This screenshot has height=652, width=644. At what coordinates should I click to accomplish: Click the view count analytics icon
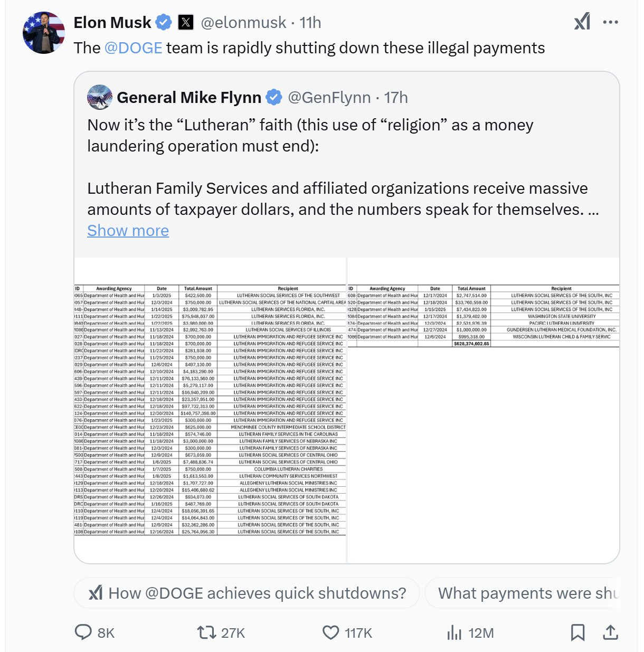click(x=455, y=632)
